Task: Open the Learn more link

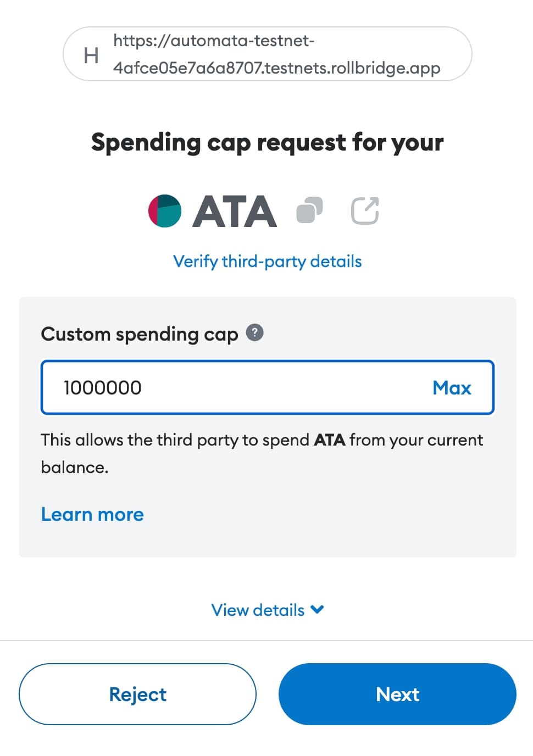Action: [x=92, y=514]
